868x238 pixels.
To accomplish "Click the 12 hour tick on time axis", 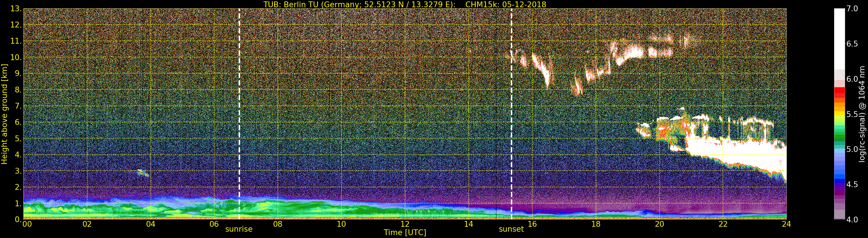I will point(405,224).
